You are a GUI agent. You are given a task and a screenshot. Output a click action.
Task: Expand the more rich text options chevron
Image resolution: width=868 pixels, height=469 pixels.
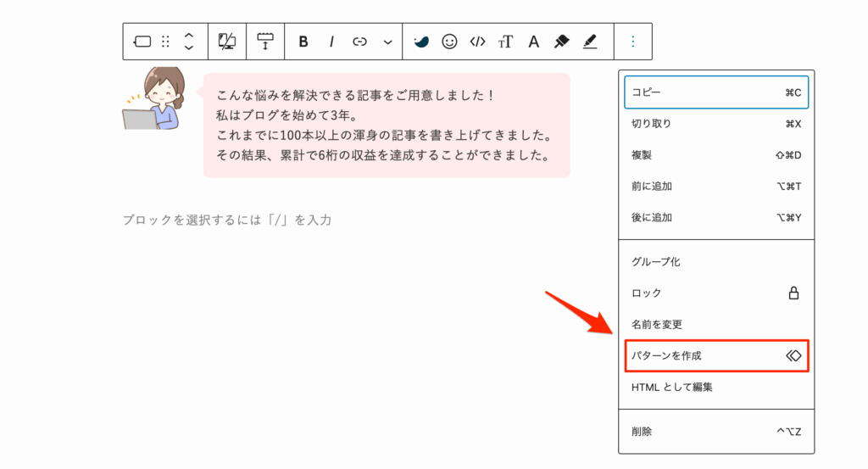pyautogui.click(x=388, y=42)
